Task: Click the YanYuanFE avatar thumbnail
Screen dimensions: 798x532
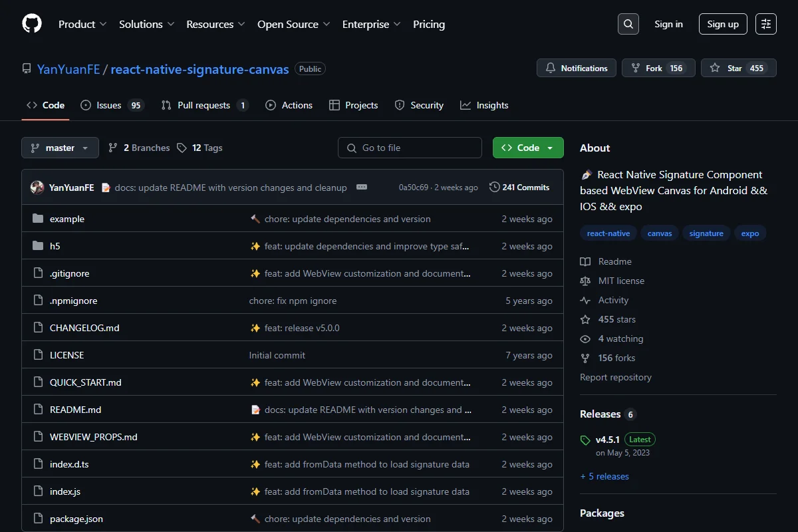Action: (x=37, y=188)
